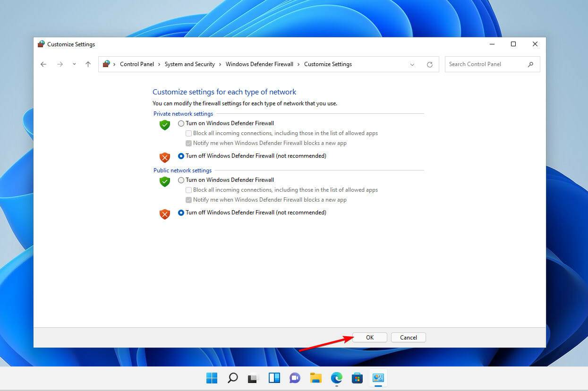The height and width of the screenshot is (391, 588).
Task: Open File Explorer from taskbar
Action: pyautogui.click(x=316, y=378)
